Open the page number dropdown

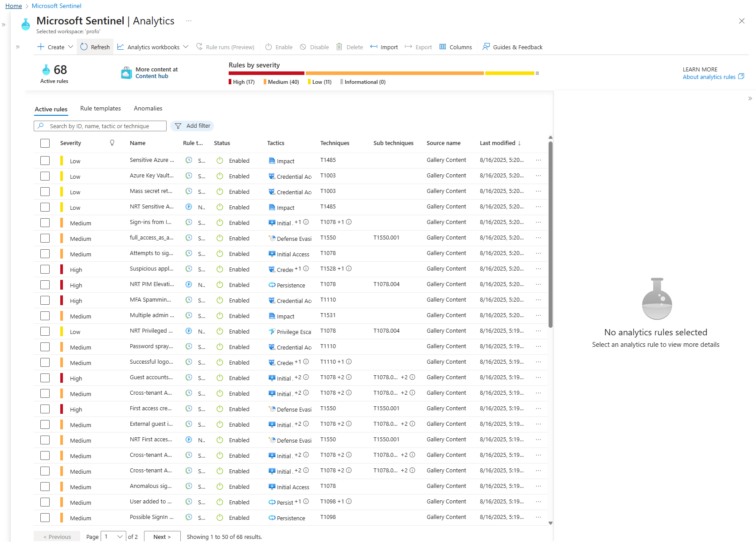coord(114,536)
